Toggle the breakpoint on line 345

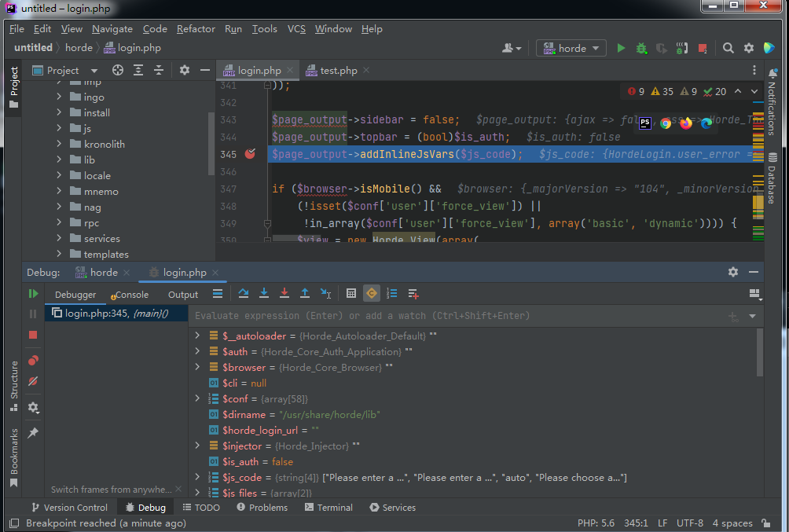tap(250, 154)
